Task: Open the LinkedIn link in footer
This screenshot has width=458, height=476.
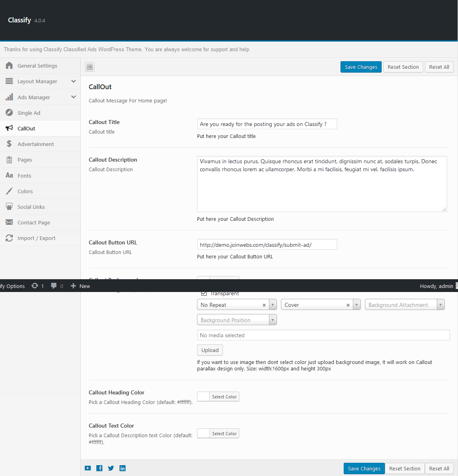Action: pyautogui.click(x=123, y=468)
